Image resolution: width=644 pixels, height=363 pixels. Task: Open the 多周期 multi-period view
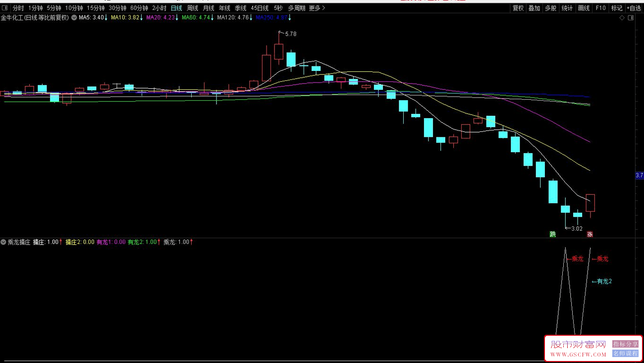pyautogui.click(x=296, y=8)
